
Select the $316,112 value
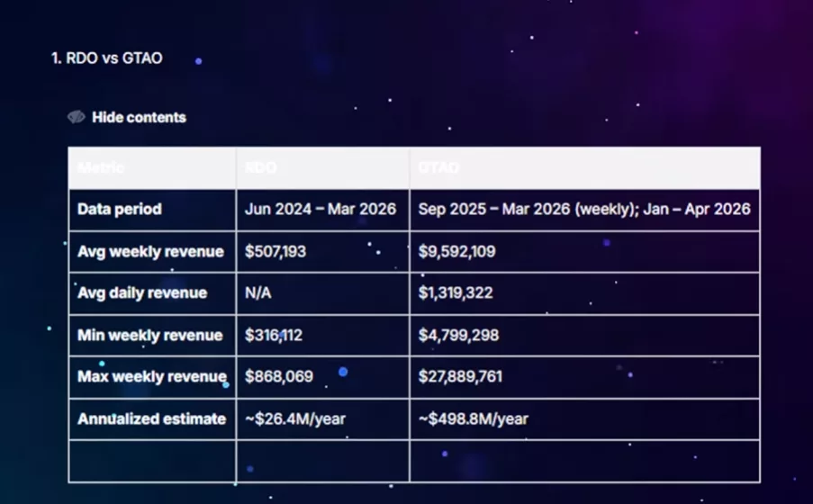273,336
